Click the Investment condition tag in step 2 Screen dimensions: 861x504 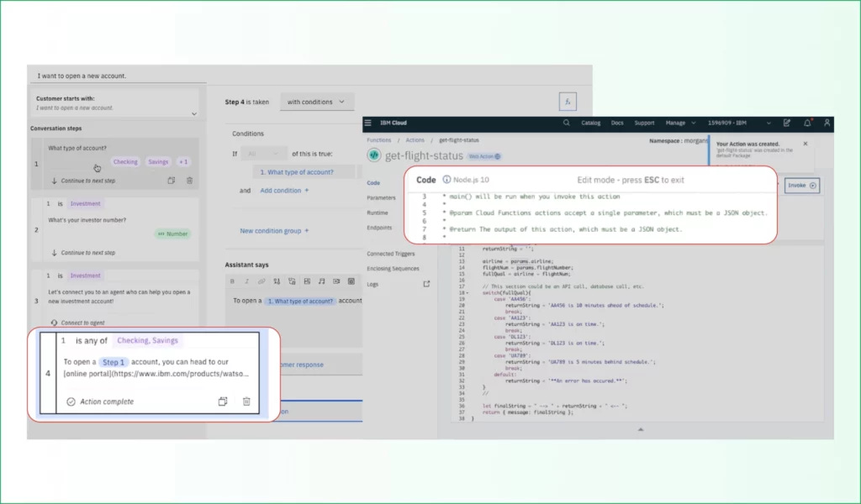[85, 203]
